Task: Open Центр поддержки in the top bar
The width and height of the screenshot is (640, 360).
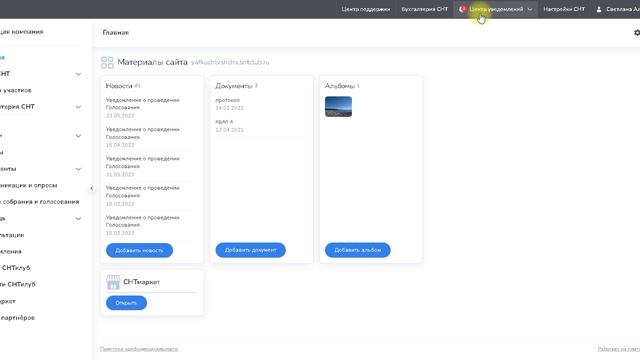Action: pos(366,9)
